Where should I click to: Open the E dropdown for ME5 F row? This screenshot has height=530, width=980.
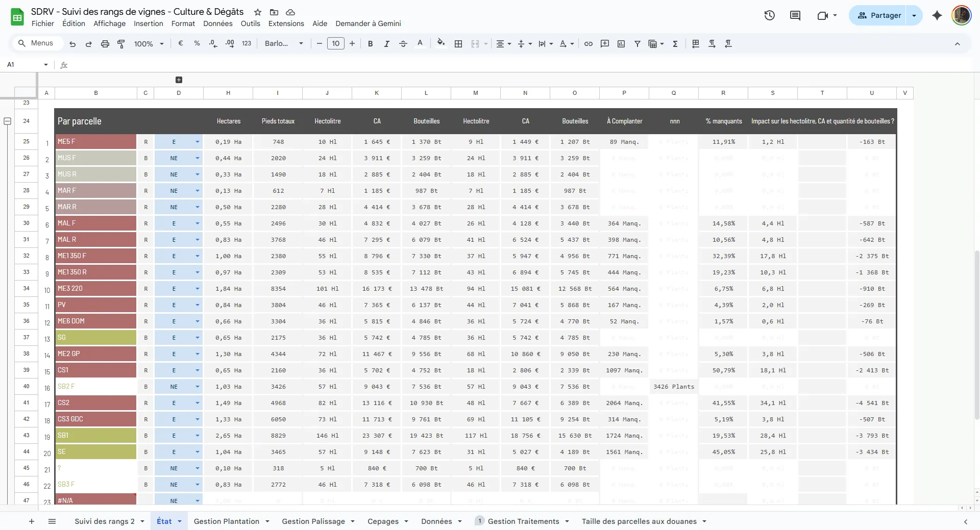click(197, 142)
